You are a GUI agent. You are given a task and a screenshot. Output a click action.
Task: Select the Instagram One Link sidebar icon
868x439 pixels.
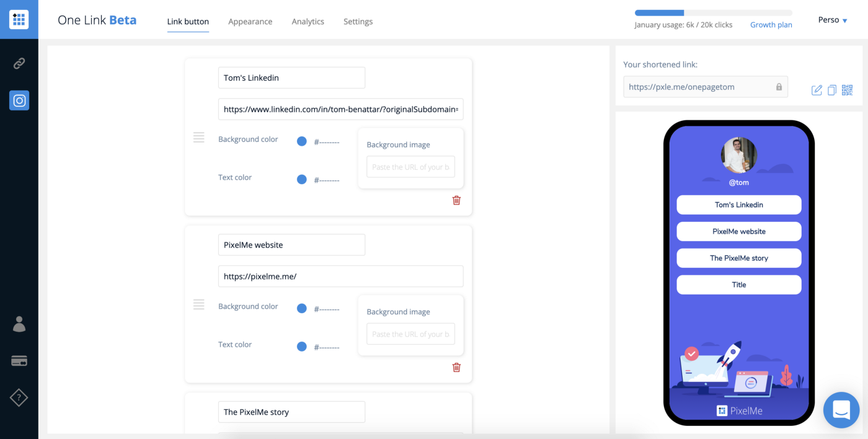tap(19, 100)
